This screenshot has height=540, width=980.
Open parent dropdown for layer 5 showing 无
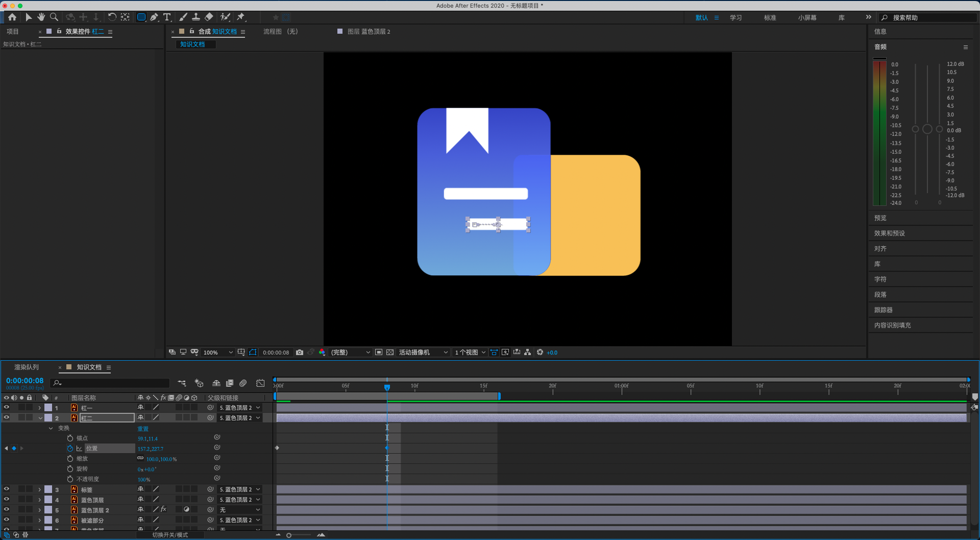coord(240,510)
